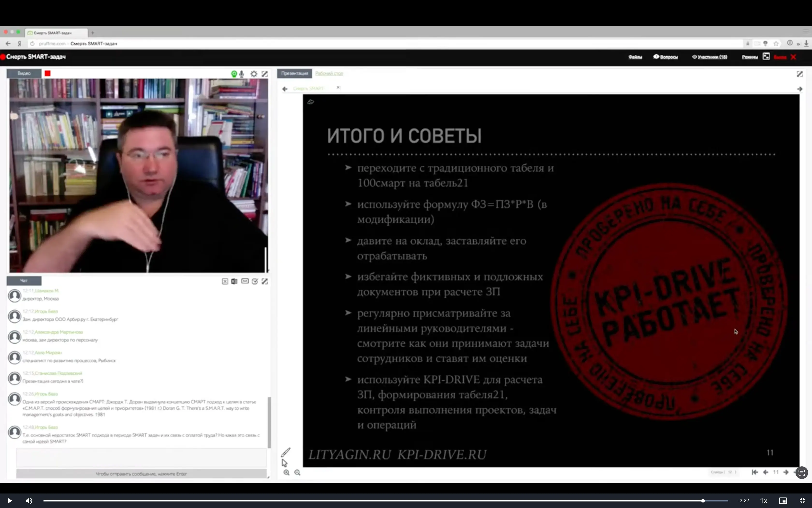Toggle the green webcam indicator
812x508 pixels.
234,74
